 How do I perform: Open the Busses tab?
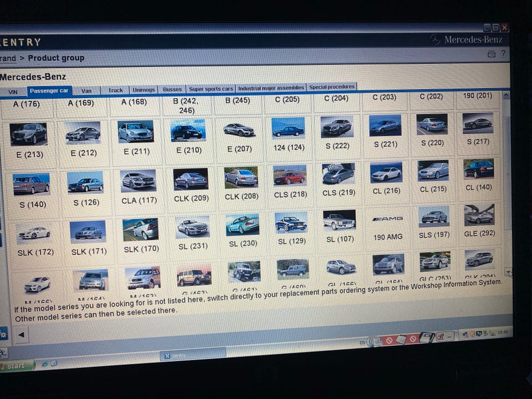click(172, 90)
